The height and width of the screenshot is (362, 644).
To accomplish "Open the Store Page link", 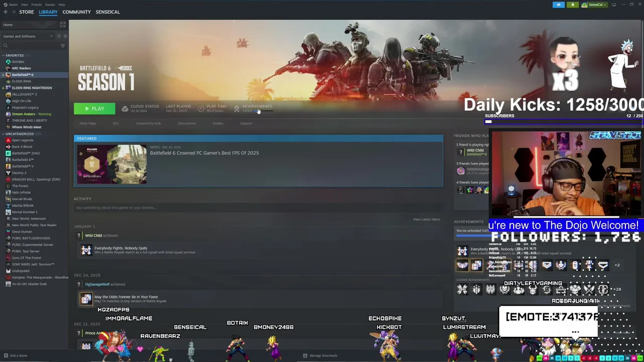I will [88, 123].
